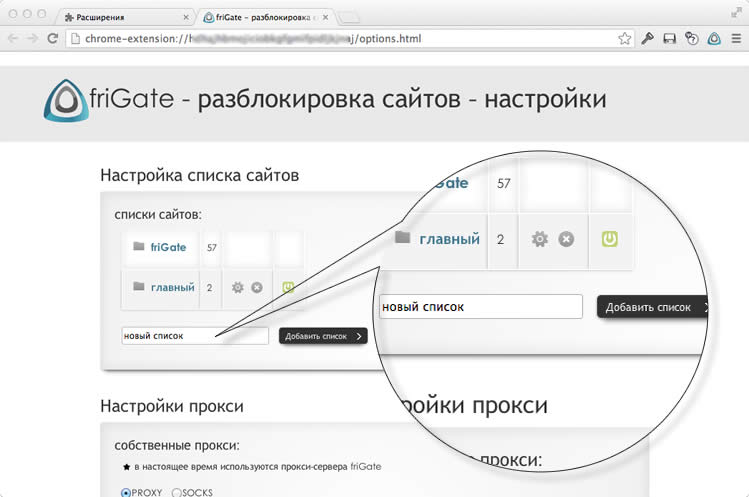
Task: Click the Настройка списка сайтов heading
Action: tap(200, 175)
